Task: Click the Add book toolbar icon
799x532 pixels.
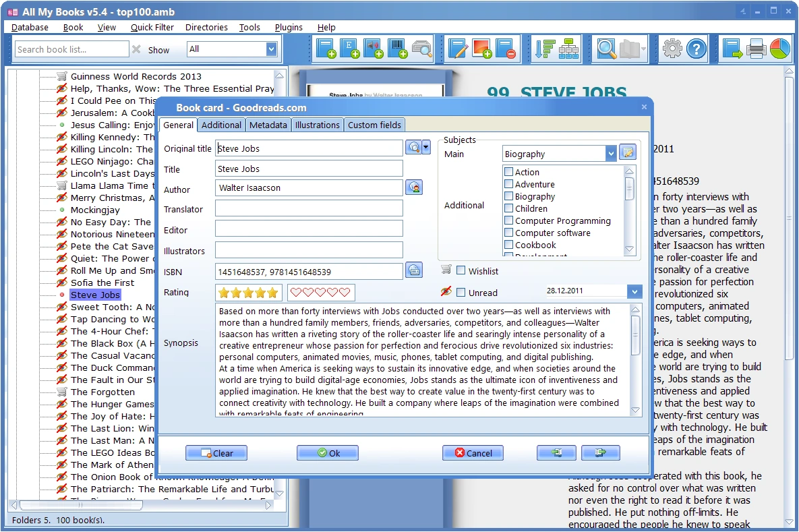Action: [326, 49]
